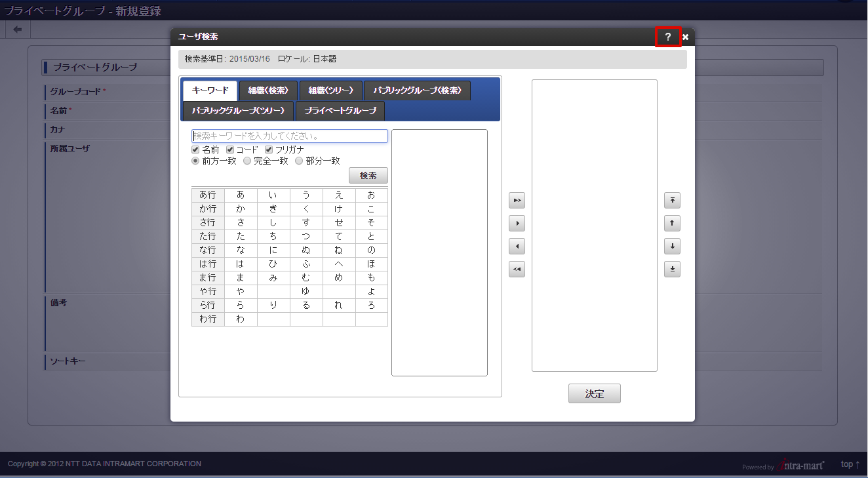This screenshot has width=868, height=478.
Task: Select kana と in the index table
Action: 372,237
